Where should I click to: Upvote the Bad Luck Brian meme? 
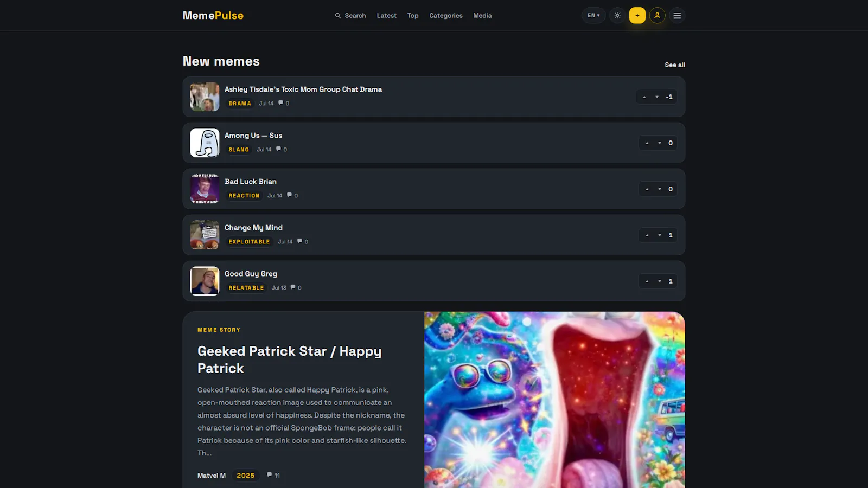[647, 189]
